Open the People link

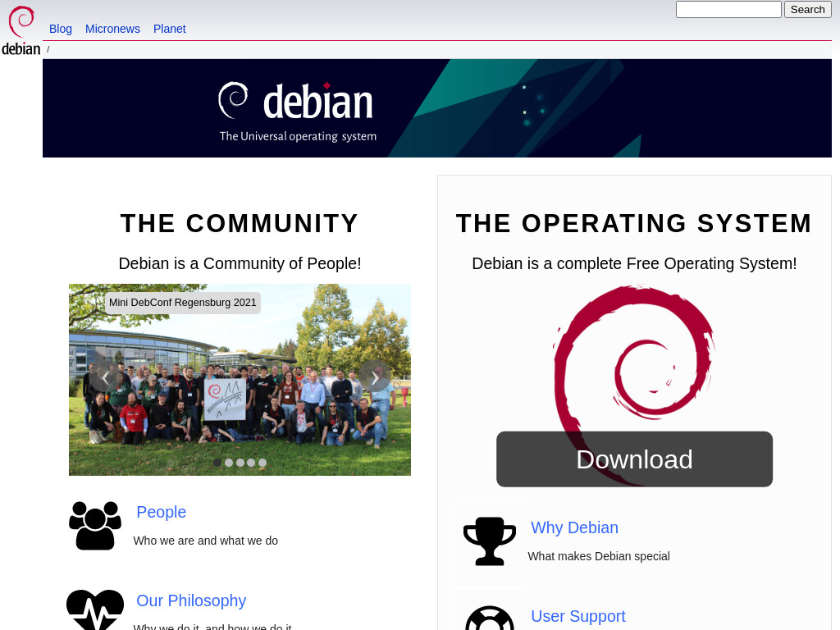[162, 512]
